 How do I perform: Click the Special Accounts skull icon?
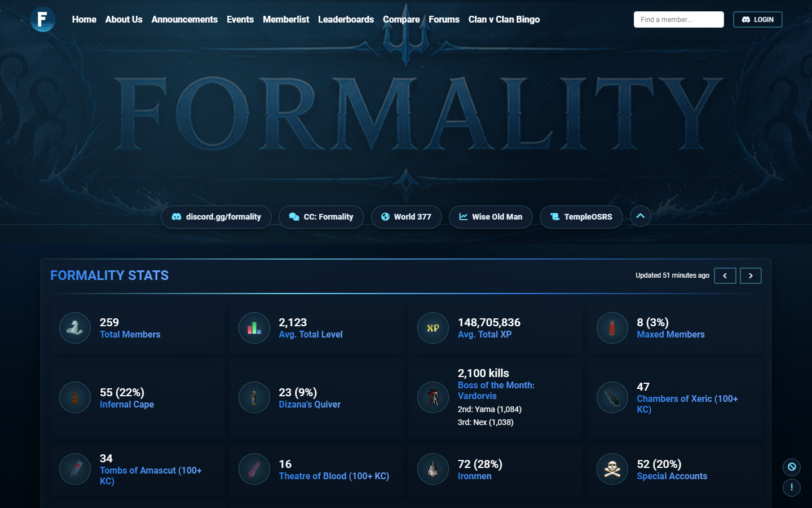pyautogui.click(x=612, y=469)
